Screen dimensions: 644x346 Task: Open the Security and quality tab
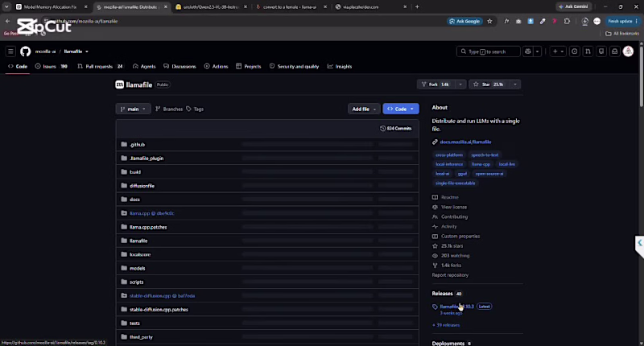[294, 67]
